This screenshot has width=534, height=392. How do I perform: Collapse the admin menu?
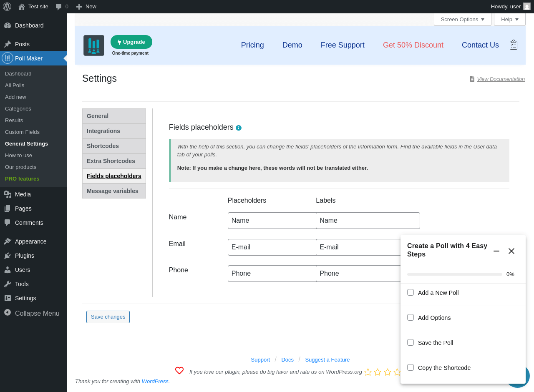pyautogui.click(x=33, y=313)
